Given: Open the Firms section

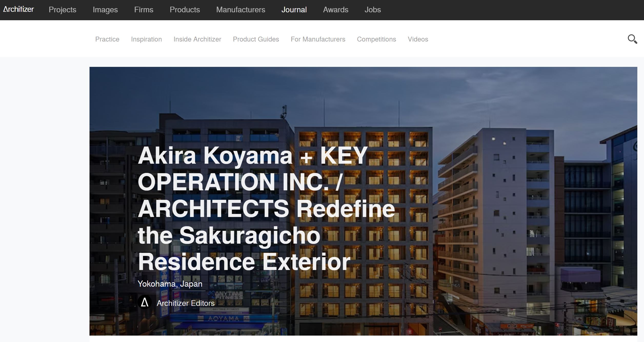Looking at the screenshot, I should [x=144, y=10].
